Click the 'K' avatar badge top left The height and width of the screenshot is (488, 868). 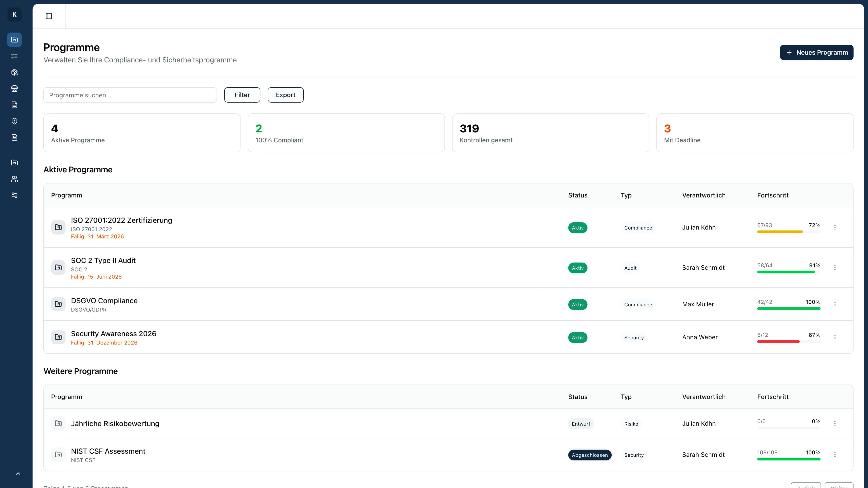(x=14, y=14)
